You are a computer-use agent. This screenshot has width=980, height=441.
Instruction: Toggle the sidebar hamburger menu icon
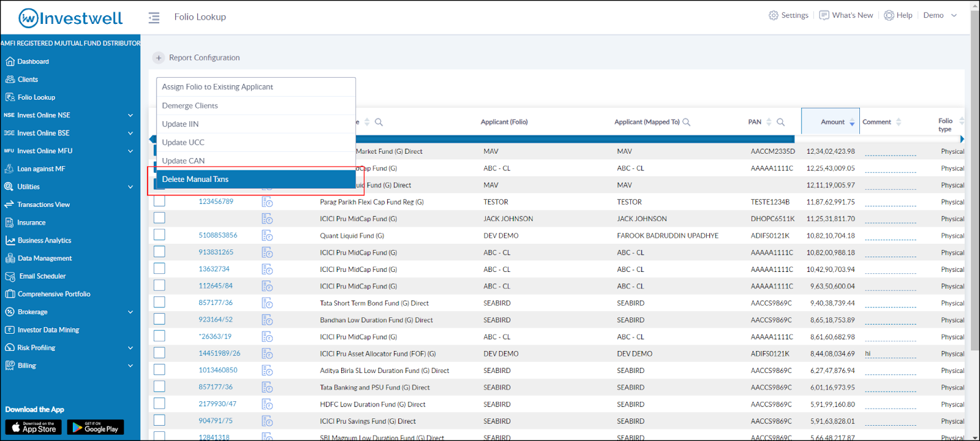pyautogui.click(x=154, y=18)
